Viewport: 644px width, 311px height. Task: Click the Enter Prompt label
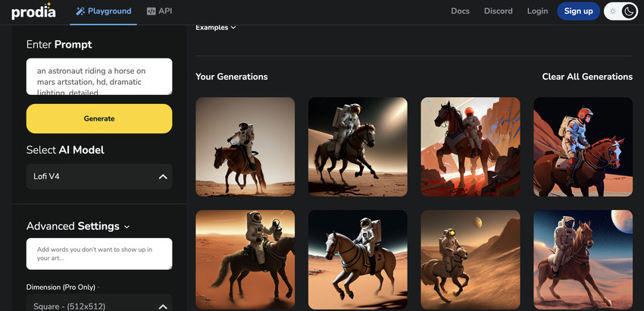pos(59,45)
